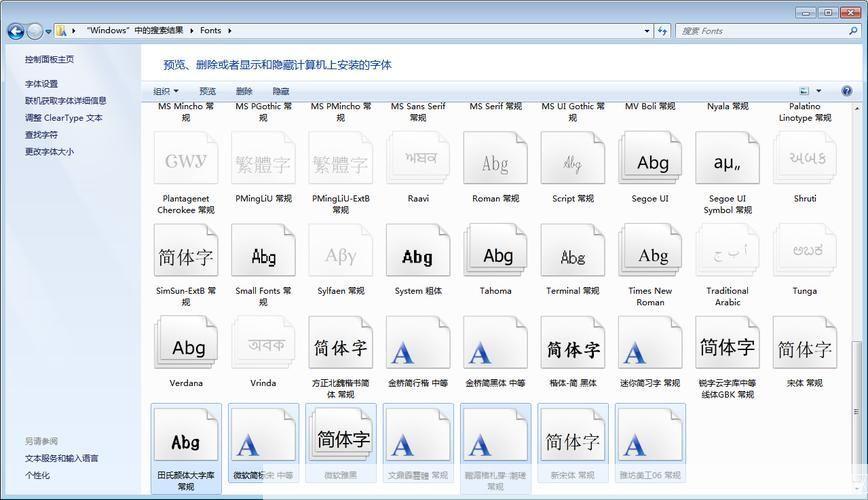Open 更改字体大小 link
Viewport: 868px width, 500px height.
coord(49,152)
